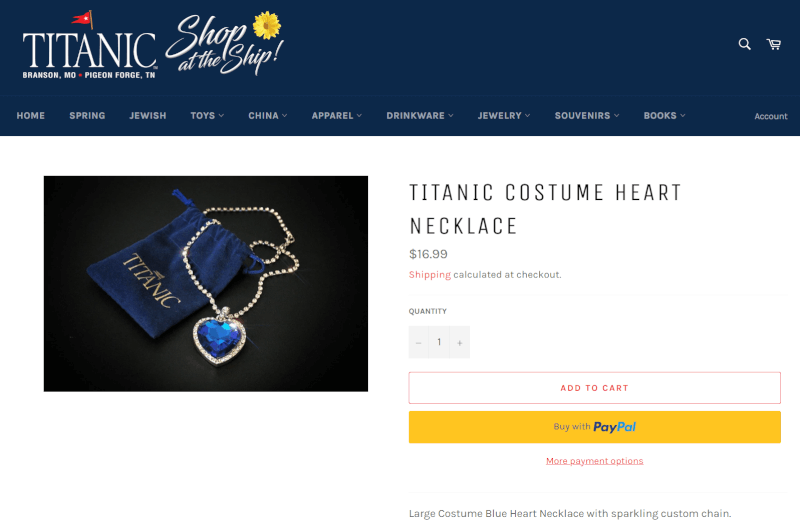The height and width of the screenshot is (527, 800).
Task: Expand the Drinkware menu
Action: pos(420,116)
